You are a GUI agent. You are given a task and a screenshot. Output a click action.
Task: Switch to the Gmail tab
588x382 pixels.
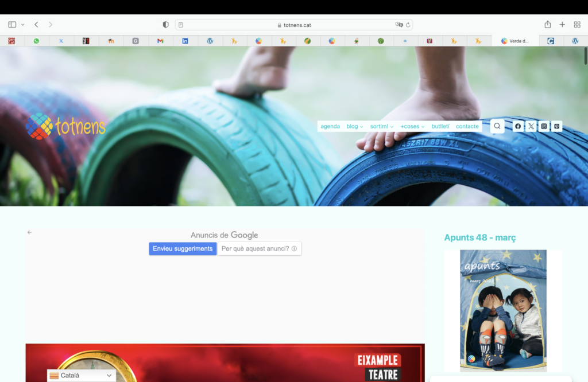[160, 41]
